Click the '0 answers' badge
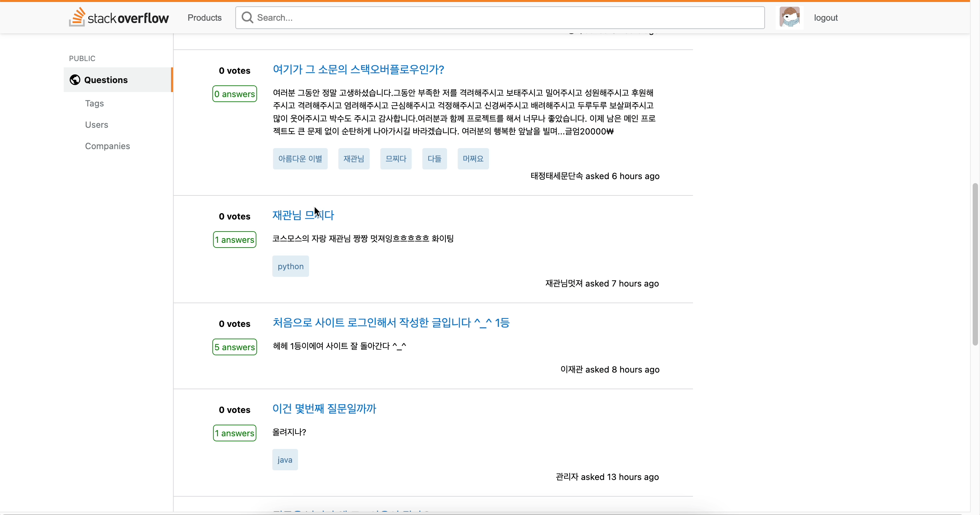Image resolution: width=980 pixels, height=515 pixels. [x=235, y=94]
